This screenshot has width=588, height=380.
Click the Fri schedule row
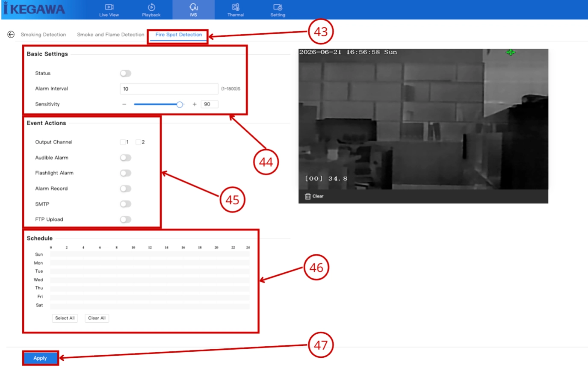pyautogui.click(x=150, y=297)
